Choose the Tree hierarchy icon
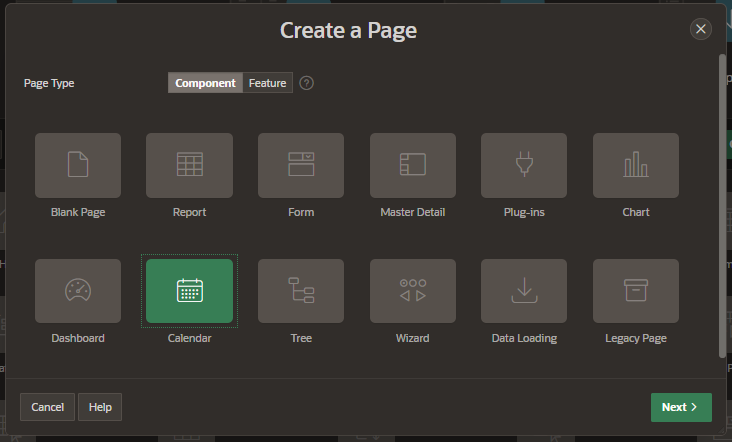 click(301, 291)
